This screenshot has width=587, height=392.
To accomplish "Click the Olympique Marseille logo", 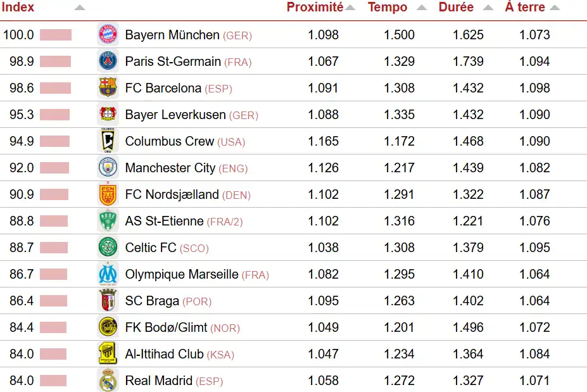I will pos(108,274).
